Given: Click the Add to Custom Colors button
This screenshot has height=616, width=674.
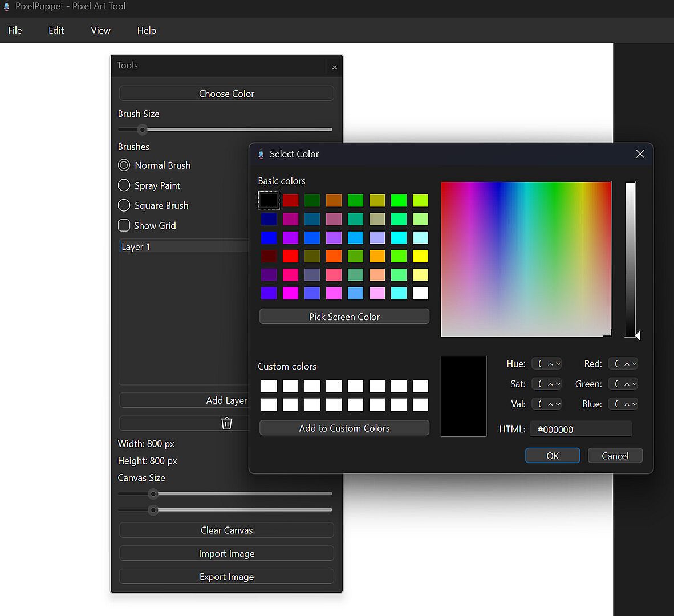Looking at the screenshot, I should tap(344, 428).
